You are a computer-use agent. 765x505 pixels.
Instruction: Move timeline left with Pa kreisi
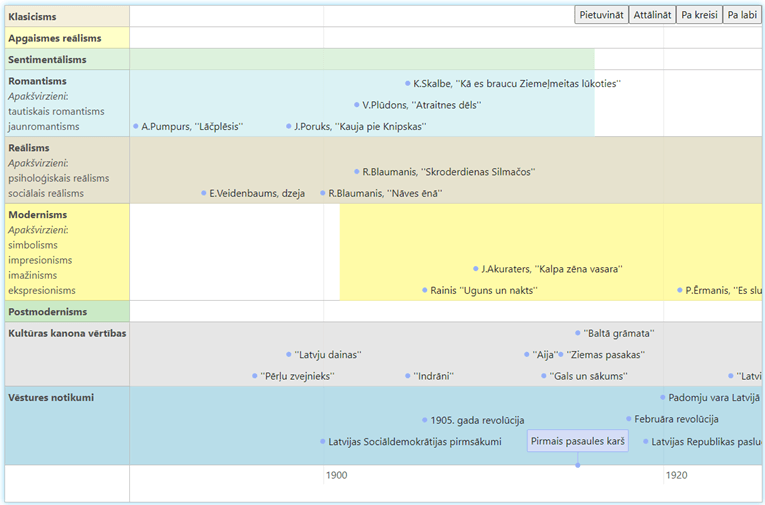tap(699, 15)
